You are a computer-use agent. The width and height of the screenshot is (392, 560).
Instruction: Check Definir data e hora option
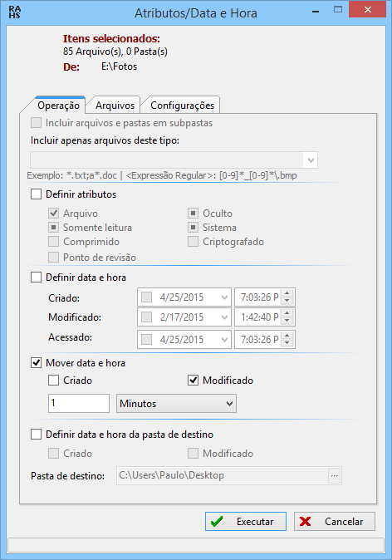click(x=36, y=278)
